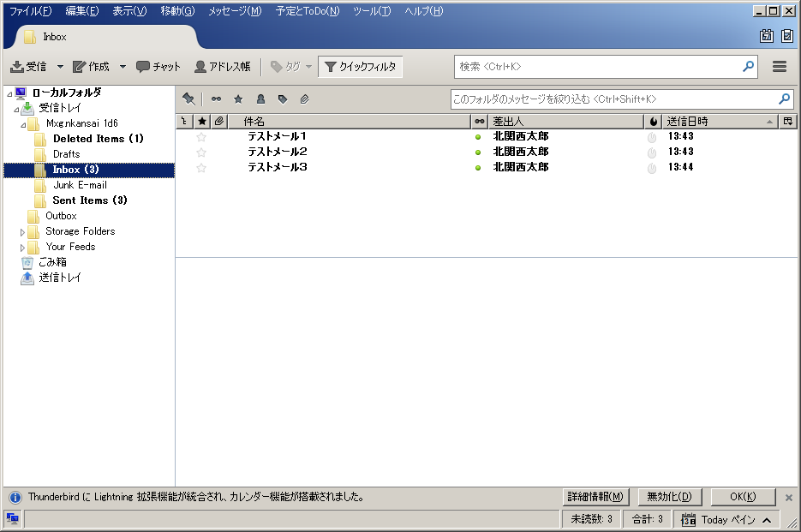
Task: Toggle the star on テストメール3
Action: [x=201, y=168]
